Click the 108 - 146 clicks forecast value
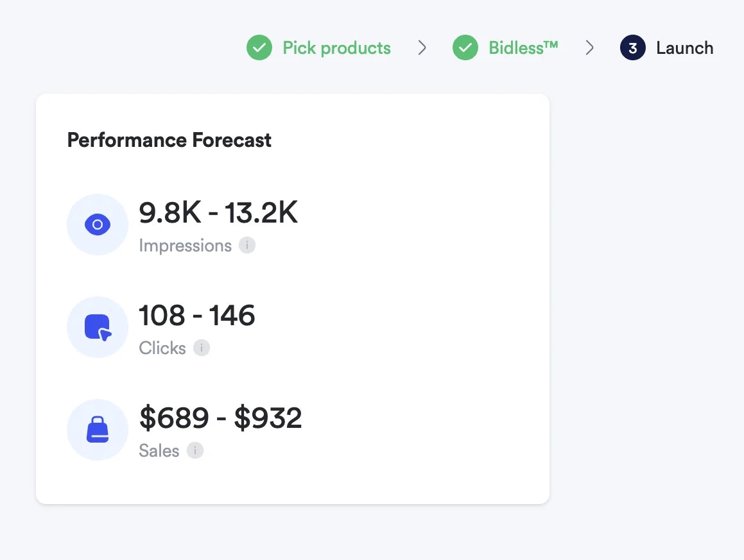The width and height of the screenshot is (744, 560). coord(197,315)
